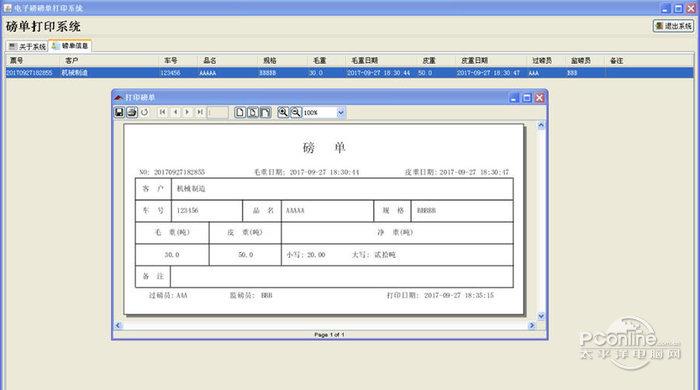Click the Page 1 of 1 status text
Viewport: 700px width, 390px height.
[x=329, y=335]
